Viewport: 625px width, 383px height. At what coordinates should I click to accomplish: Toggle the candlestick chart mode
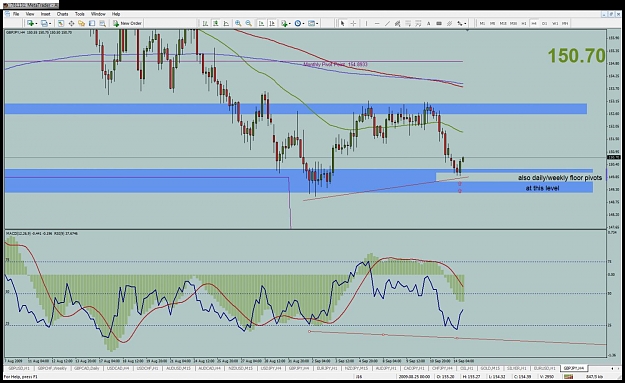point(216,24)
